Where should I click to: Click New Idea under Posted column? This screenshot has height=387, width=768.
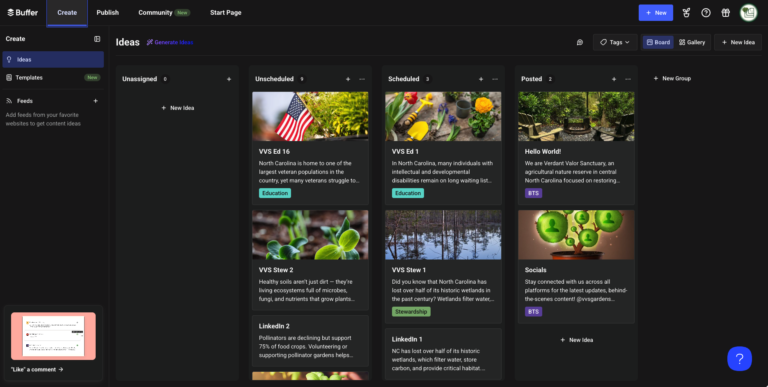click(576, 340)
